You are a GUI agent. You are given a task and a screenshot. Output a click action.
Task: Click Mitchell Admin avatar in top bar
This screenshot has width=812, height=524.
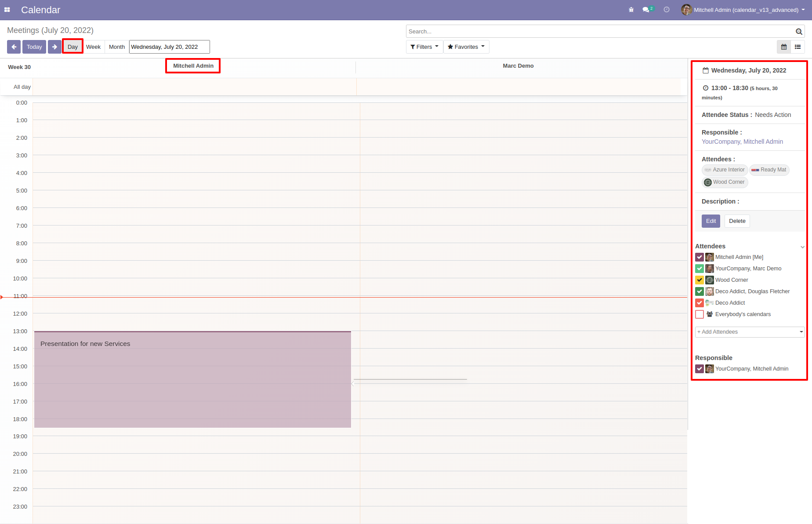[686, 10]
